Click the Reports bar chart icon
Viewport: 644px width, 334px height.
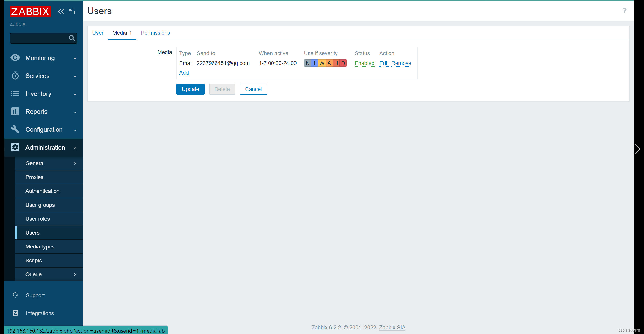[15, 111]
